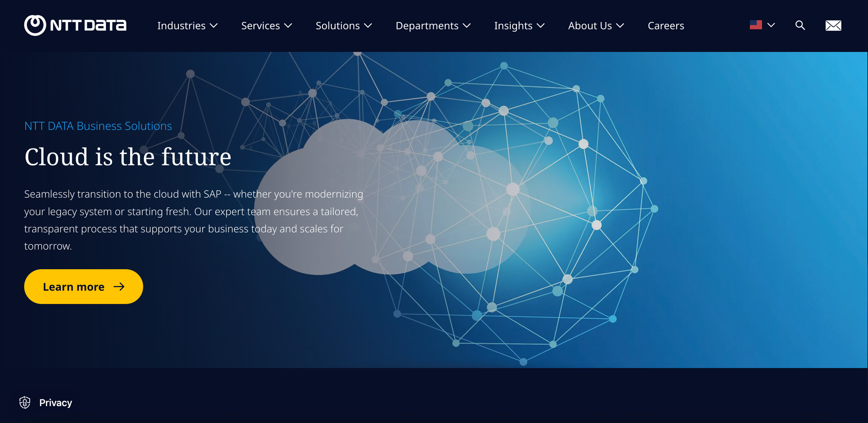868x423 pixels.
Task: Expand the country selector chevron
Action: (x=771, y=25)
